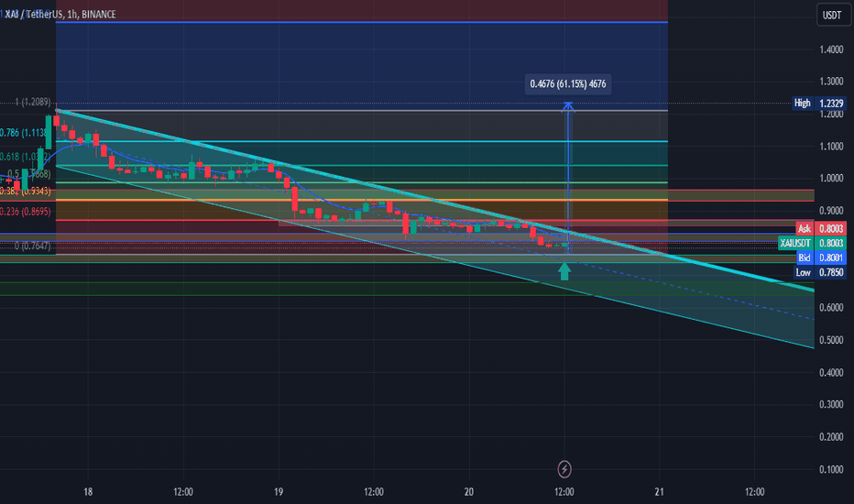
Task: Select the 0.786 Fibonacci level label
Action: [24, 132]
